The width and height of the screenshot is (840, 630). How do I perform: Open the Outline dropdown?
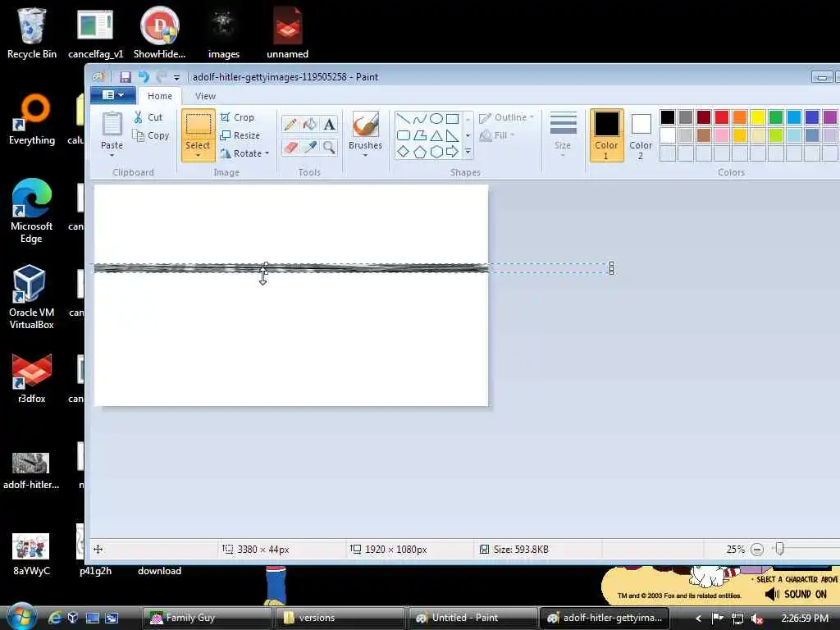tap(506, 117)
